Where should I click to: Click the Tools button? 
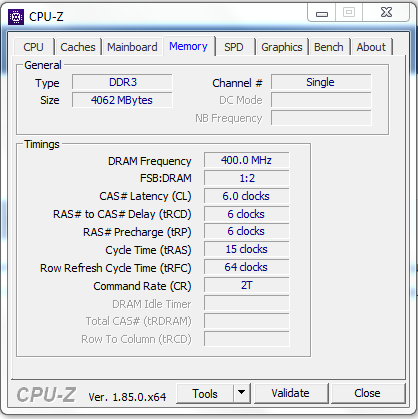coord(205,393)
